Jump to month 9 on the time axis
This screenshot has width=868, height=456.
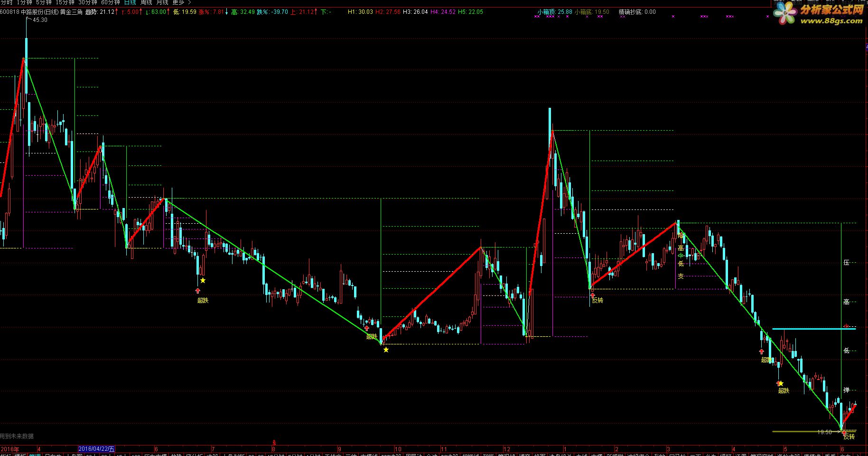(339, 449)
